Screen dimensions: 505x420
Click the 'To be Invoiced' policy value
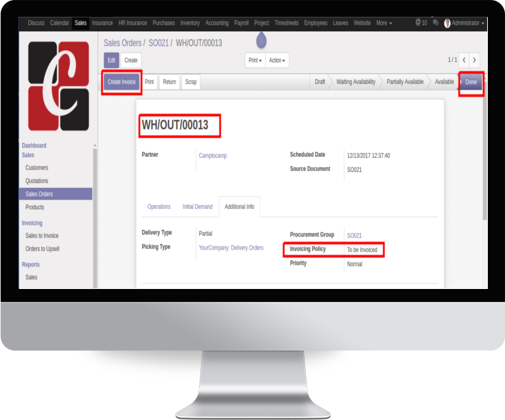pos(362,250)
